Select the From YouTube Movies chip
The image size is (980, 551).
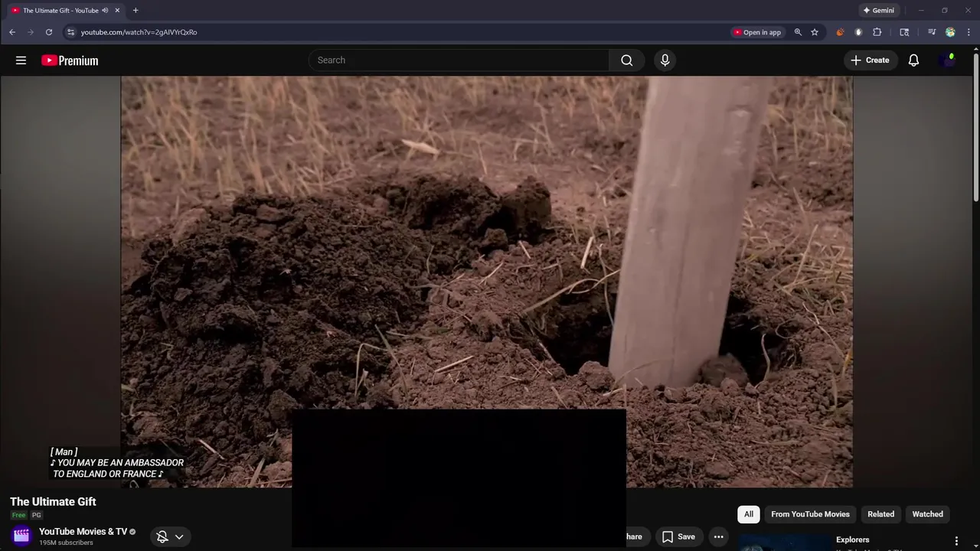(810, 514)
